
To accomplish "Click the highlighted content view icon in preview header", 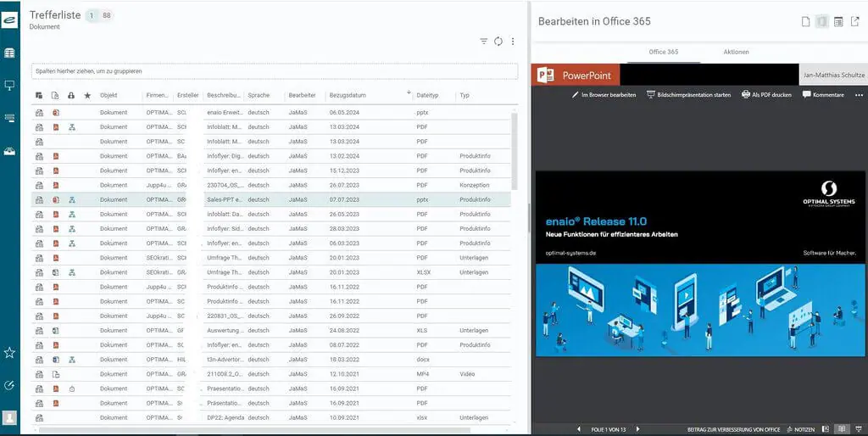I will (x=822, y=21).
